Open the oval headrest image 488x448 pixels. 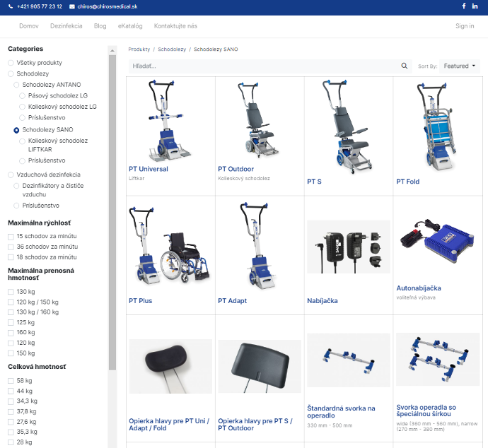click(x=170, y=366)
